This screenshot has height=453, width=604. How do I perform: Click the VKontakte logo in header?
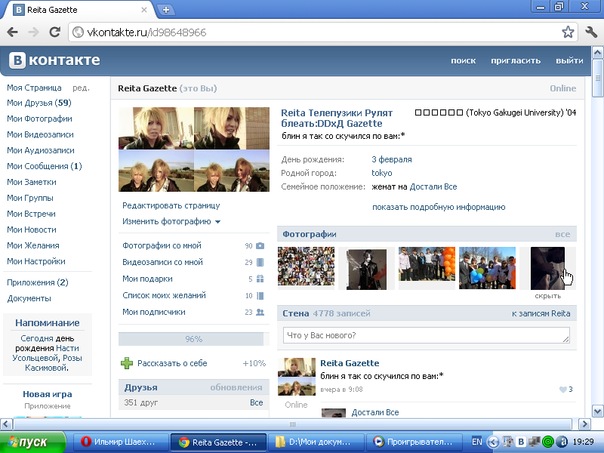pos(55,61)
